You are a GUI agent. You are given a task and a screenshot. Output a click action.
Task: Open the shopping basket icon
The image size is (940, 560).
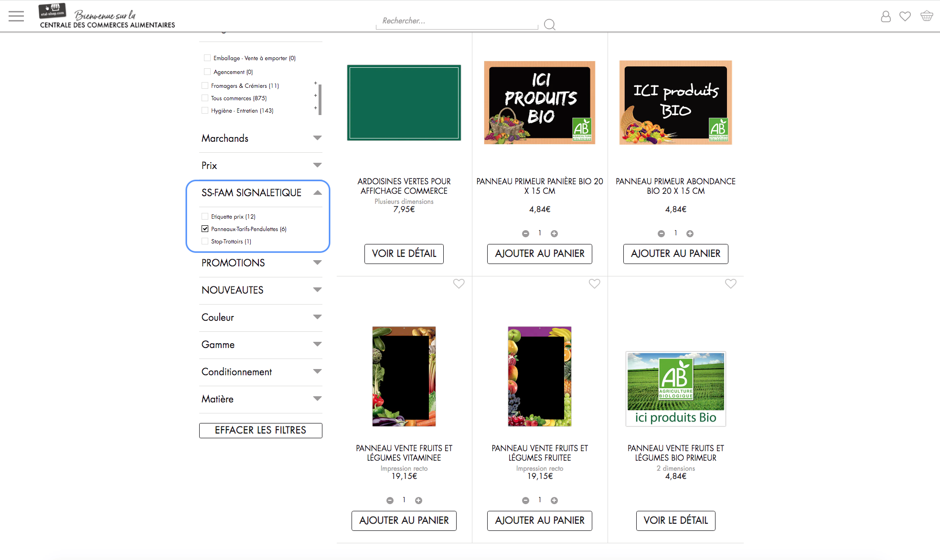(x=927, y=16)
